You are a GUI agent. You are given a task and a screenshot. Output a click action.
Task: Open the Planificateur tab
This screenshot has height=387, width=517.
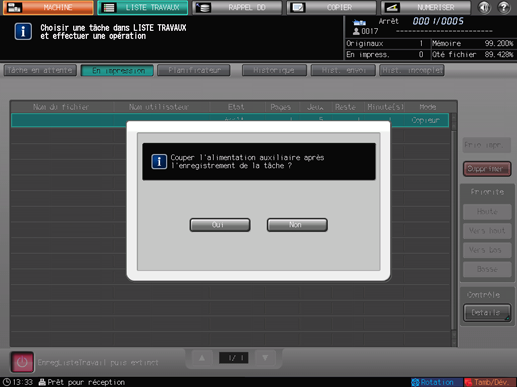coord(194,70)
